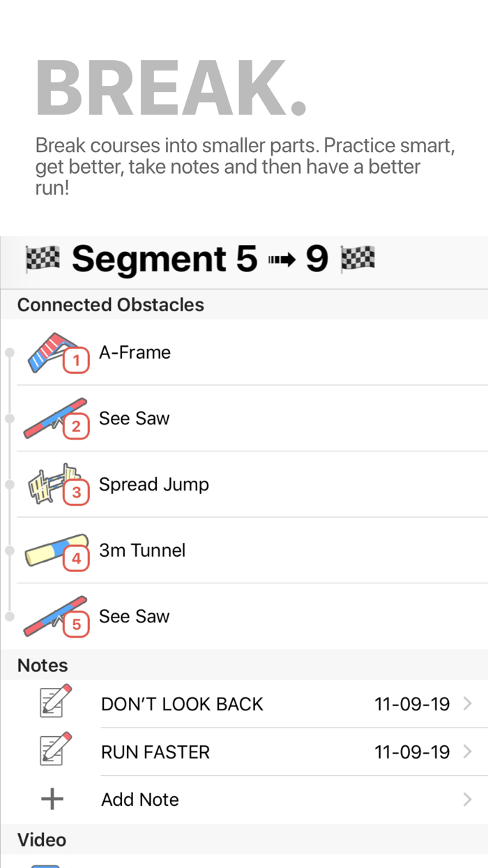Tap the Video section header
This screenshot has height=868, width=488.
[x=42, y=840]
